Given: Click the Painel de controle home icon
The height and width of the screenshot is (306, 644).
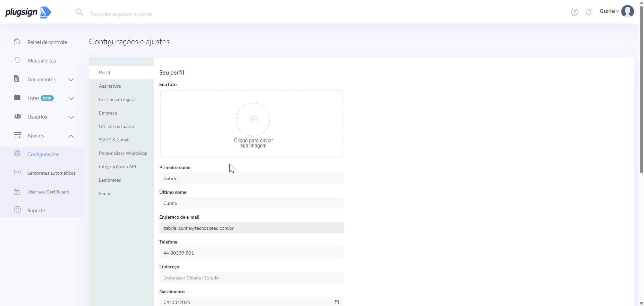Looking at the screenshot, I should click(17, 41).
